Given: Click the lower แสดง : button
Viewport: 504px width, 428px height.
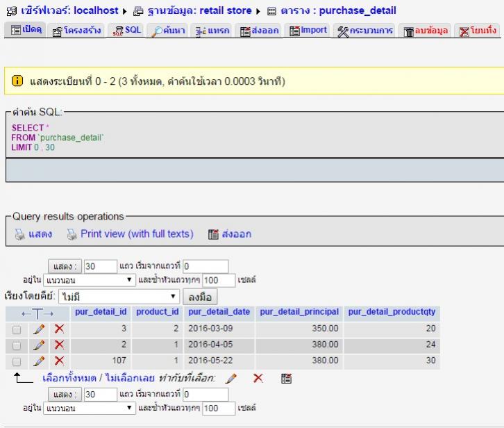Looking at the screenshot, I should click(65, 395).
